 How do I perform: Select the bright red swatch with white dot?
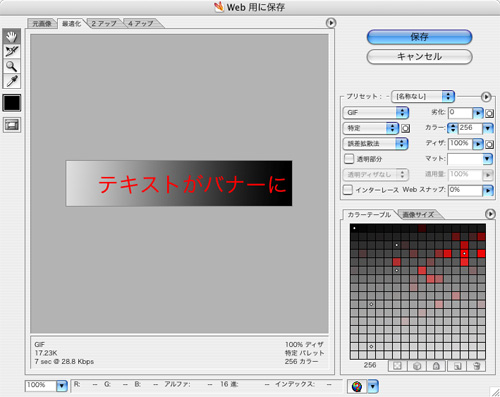464,254
